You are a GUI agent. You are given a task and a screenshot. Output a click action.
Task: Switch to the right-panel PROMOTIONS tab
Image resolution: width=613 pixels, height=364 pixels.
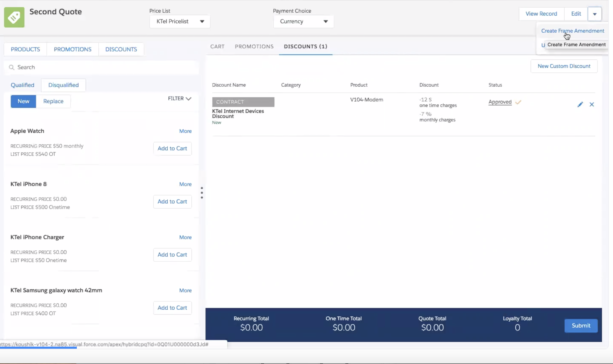(254, 47)
